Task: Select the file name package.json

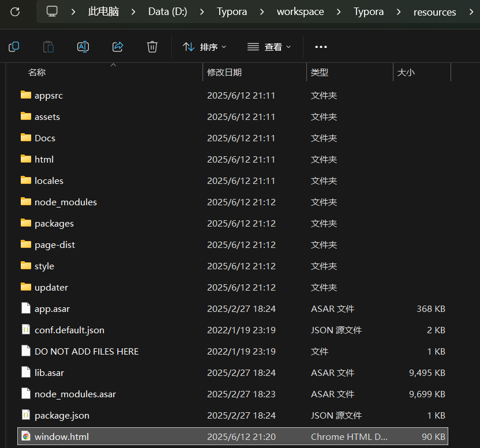Action: click(62, 416)
